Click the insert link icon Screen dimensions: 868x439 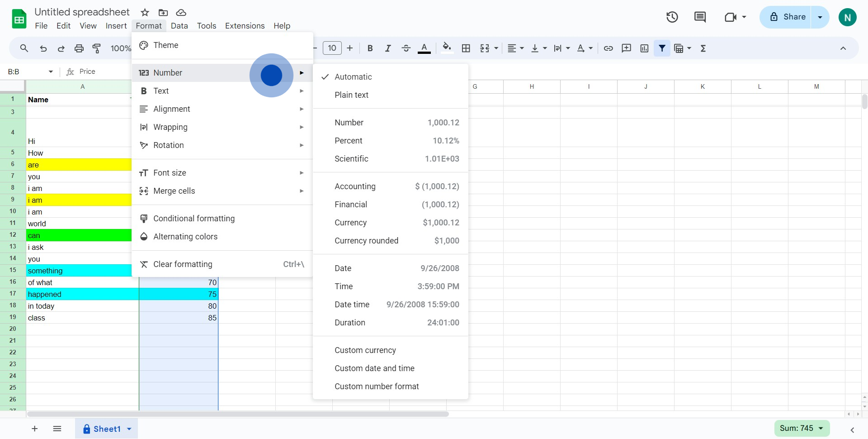click(x=608, y=48)
